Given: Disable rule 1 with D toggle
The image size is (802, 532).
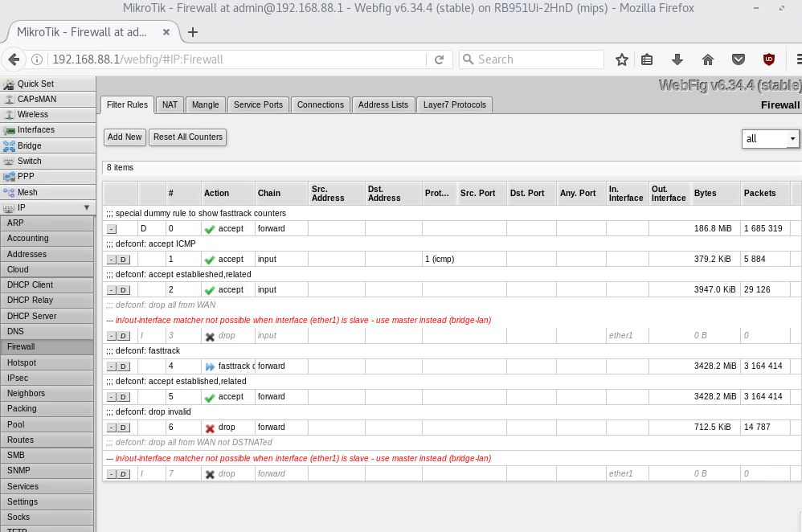Looking at the screenshot, I should pyautogui.click(x=123, y=260).
